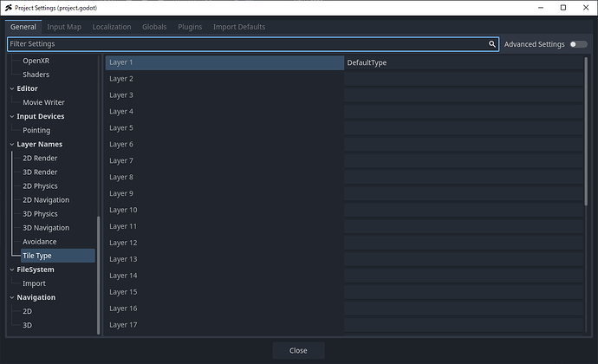
Task: Click the Layer 4 value field
Action: click(464, 112)
